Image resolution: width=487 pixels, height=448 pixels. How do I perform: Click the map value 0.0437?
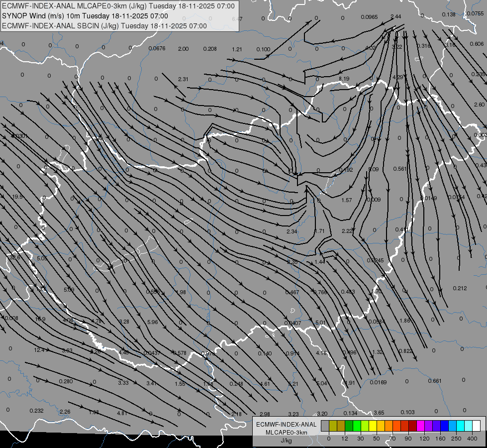152,353
